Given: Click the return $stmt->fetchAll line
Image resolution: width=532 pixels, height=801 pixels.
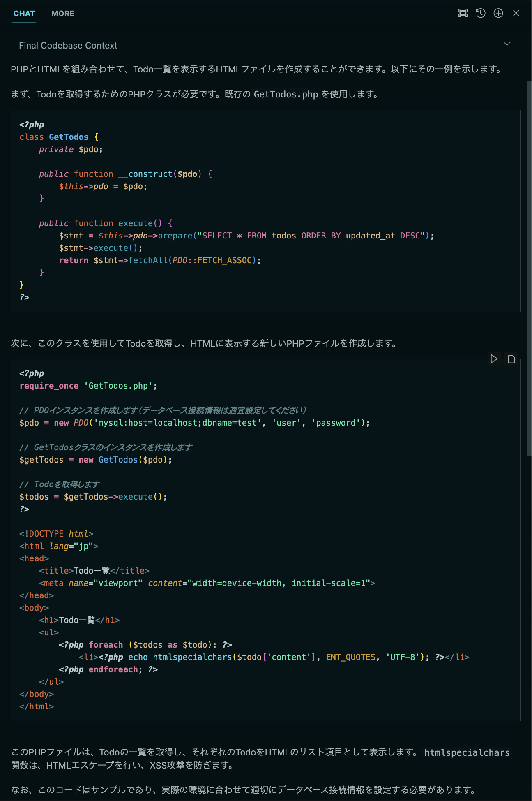Looking at the screenshot, I should click(160, 260).
